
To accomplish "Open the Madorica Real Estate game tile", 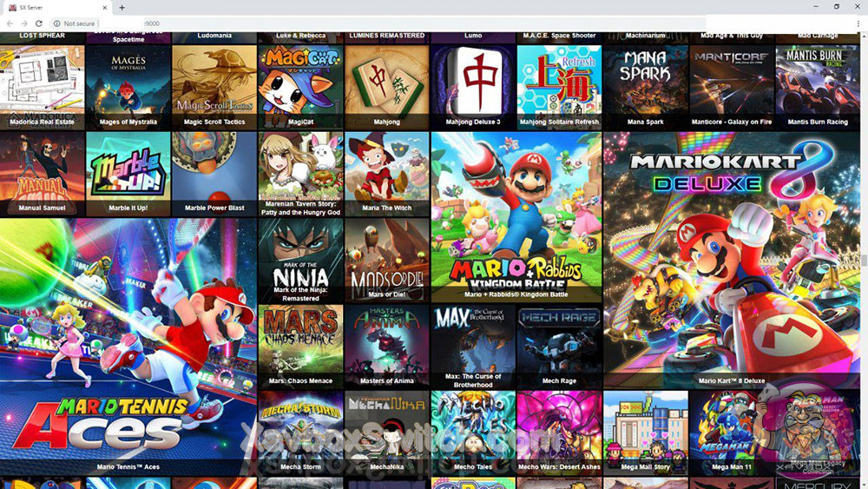I will point(42,87).
